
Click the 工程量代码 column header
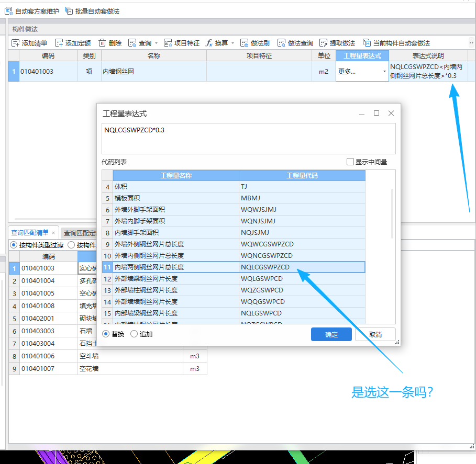[302, 175]
